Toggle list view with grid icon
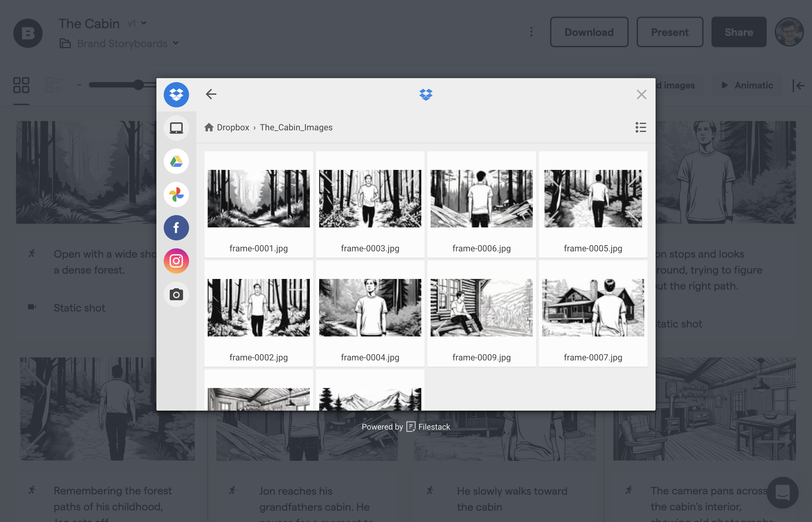Viewport: 812px width, 522px height. coord(640,127)
